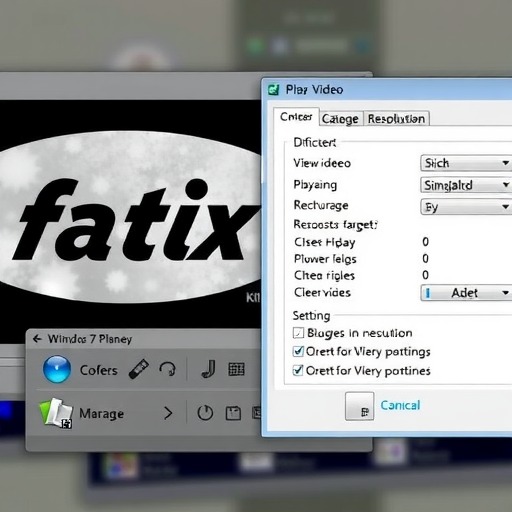
Task: Switch to the Catege tab
Action: coord(340,119)
